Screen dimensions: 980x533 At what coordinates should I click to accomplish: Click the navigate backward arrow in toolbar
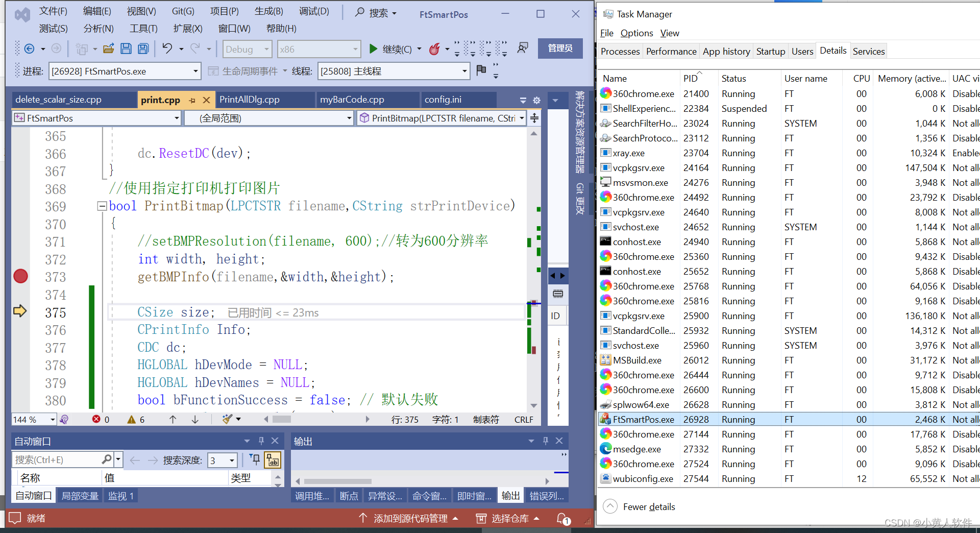pyautogui.click(x=30, y=49)
